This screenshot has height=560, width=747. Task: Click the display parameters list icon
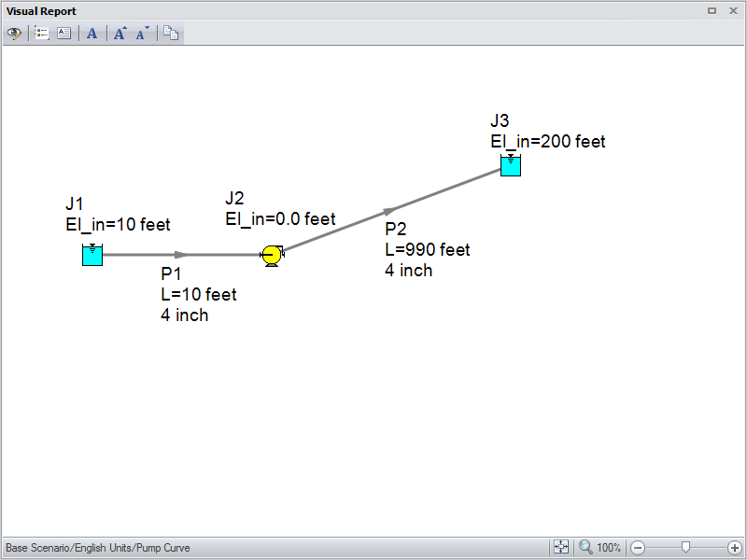(x=41, y=34)
